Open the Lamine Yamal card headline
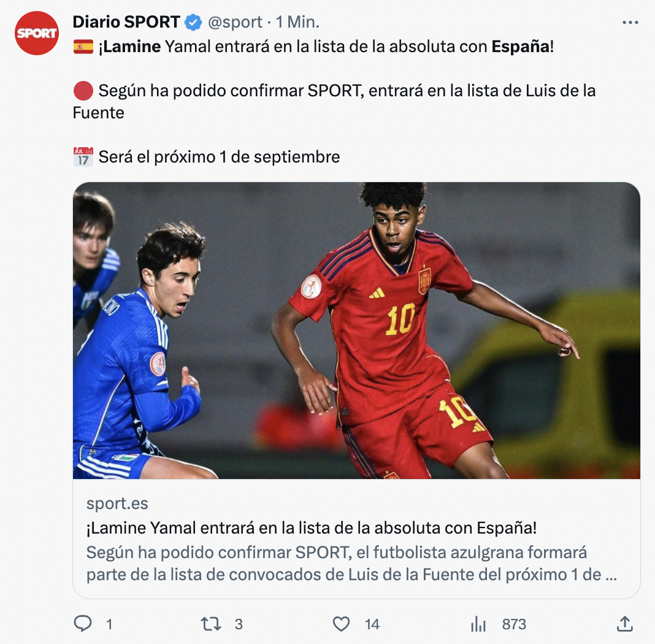This screenshot has width=655, height=644. (311, 528)
